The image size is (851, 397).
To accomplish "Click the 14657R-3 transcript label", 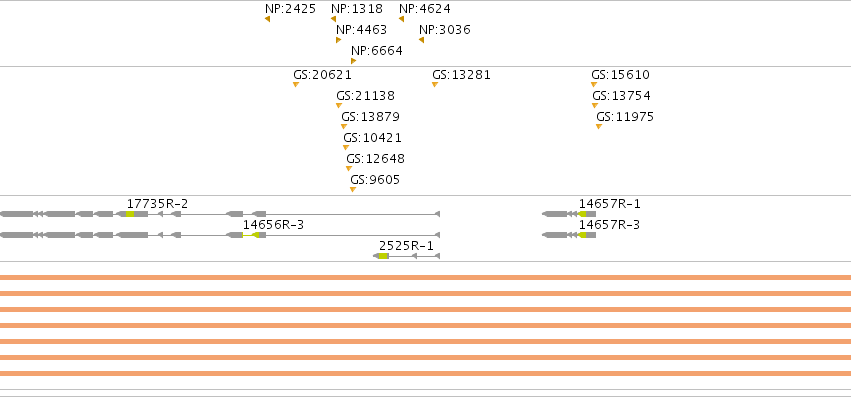I will [609, 225].
